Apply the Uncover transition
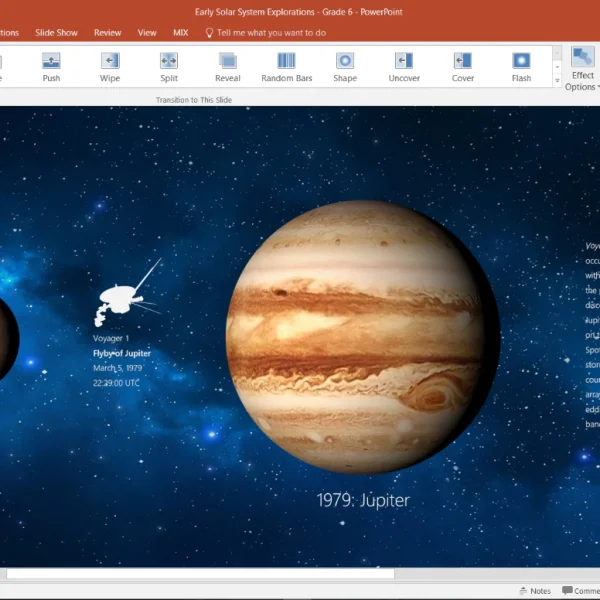Image resolution: width=600 pixels, height=600 pixels. [x=404, y=67]
